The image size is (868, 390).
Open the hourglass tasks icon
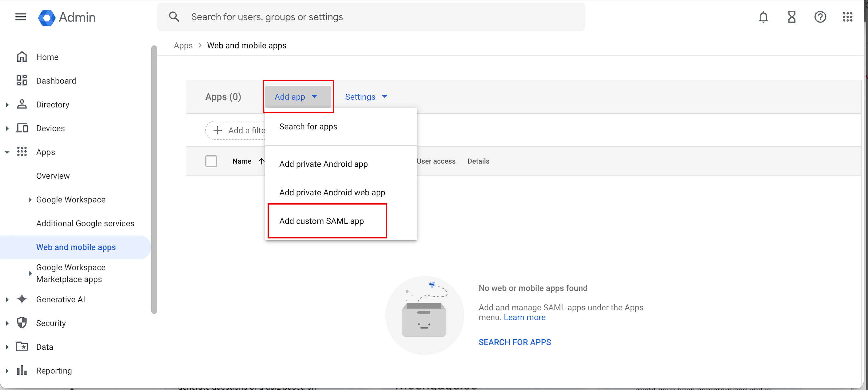pos(791,17)
